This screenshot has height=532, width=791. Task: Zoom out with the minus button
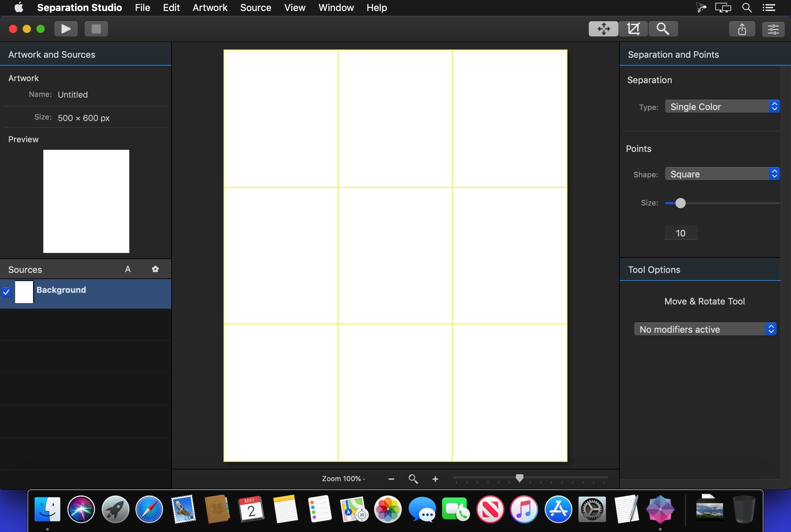pyautogui.click(x=391, y=479)
